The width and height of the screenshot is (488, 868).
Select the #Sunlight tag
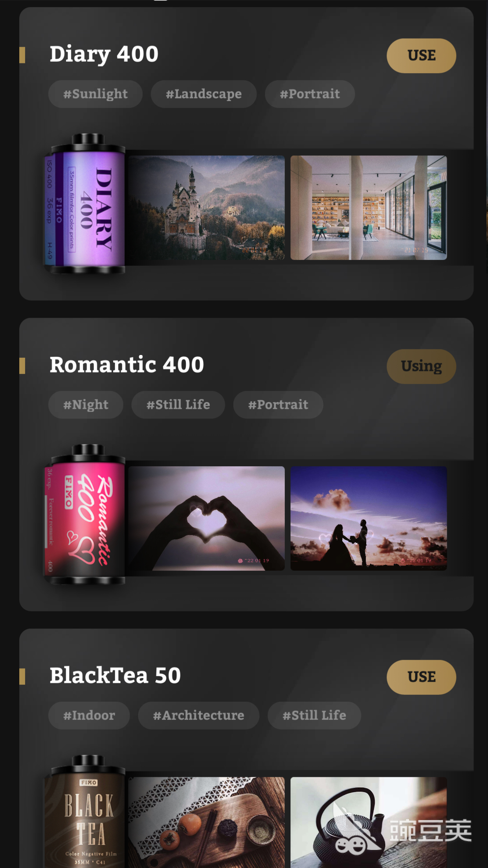coord(95,94)
